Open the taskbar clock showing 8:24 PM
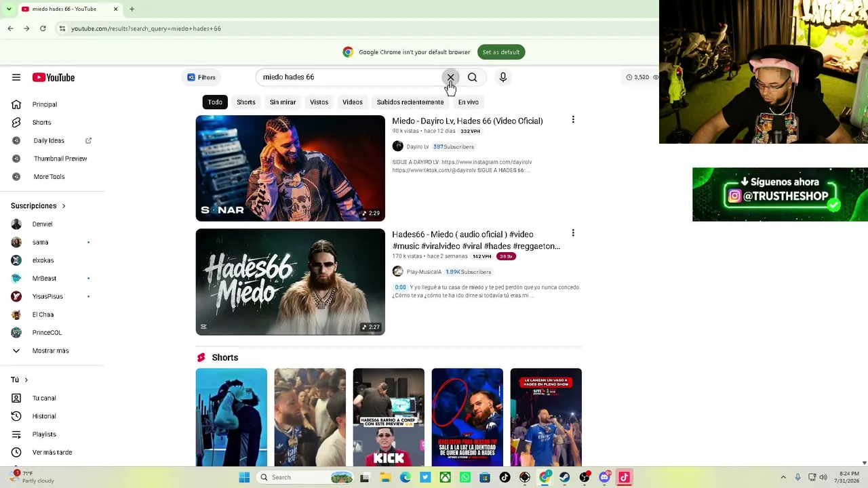 coord(849,477)
